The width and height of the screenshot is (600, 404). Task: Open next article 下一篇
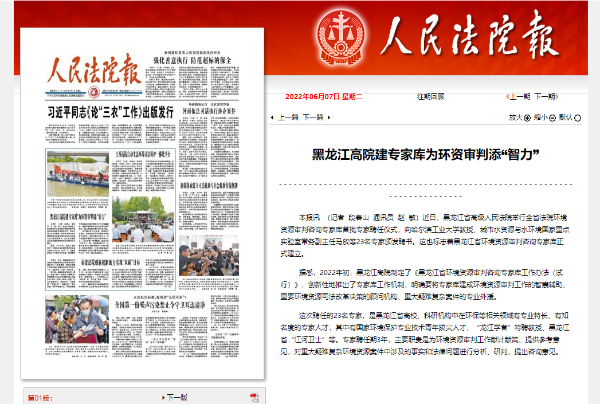(314, 117)
